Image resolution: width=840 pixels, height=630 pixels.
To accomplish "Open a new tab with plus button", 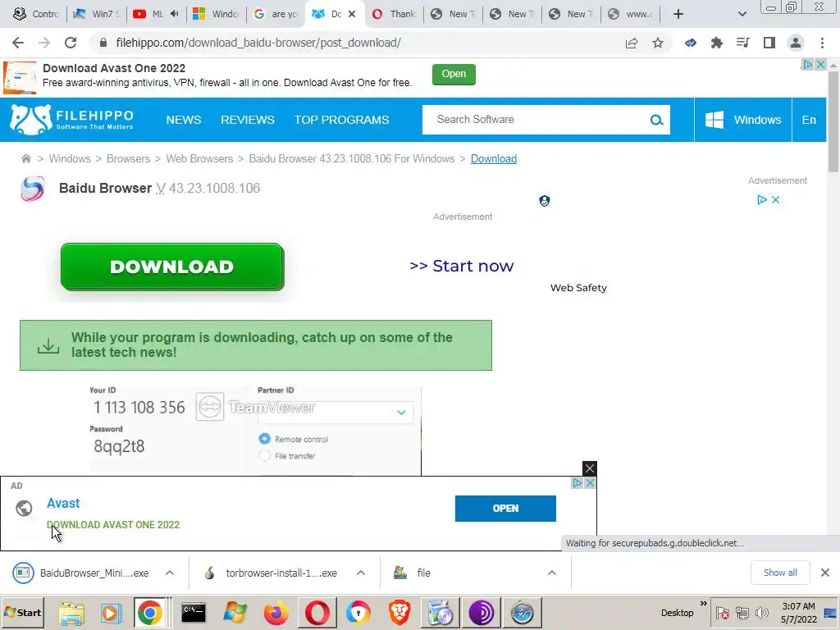I will pos(678,14).
